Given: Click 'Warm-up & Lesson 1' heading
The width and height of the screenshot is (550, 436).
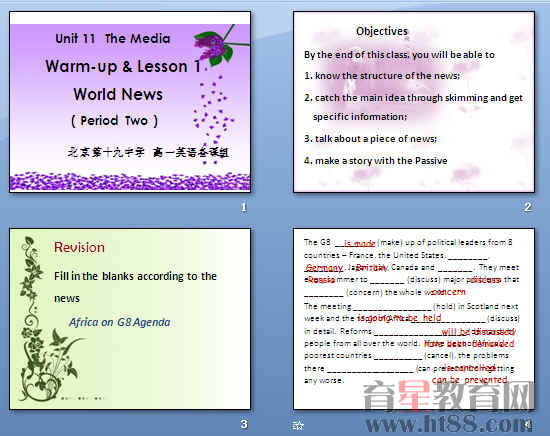Looking at the screenshot, I should [x=123, y=66].
